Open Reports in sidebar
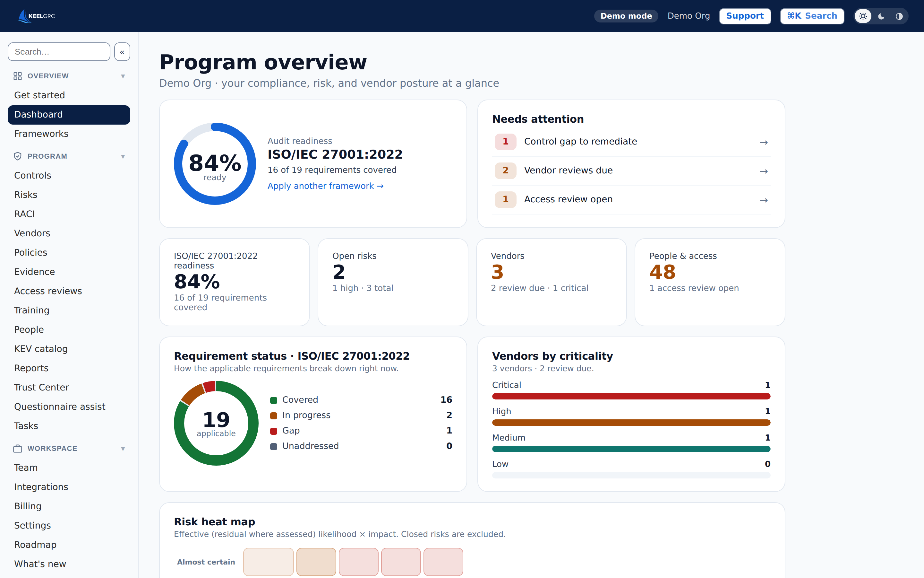The width and height of the screenshot is (924, 578). tap(69, 368)
